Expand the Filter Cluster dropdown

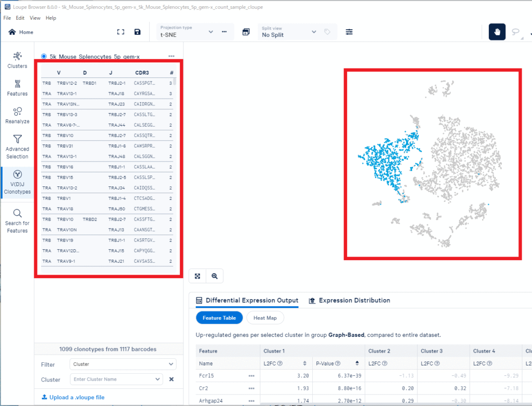pos(123,364)
